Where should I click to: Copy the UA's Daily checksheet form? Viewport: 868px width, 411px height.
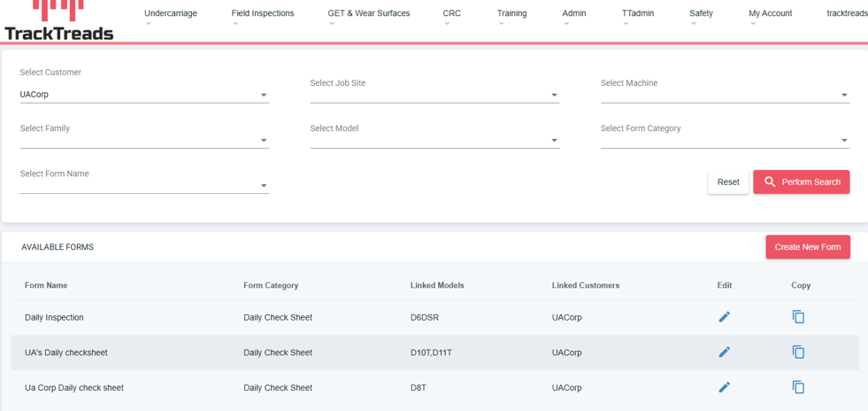click(x=798, y=353)
